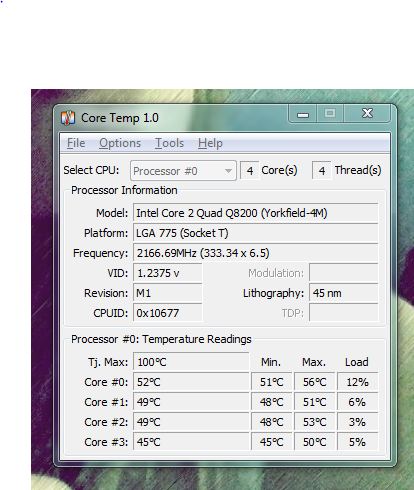Open the Tools menu
The image size is (414, 490).
(x=169, y=143)
